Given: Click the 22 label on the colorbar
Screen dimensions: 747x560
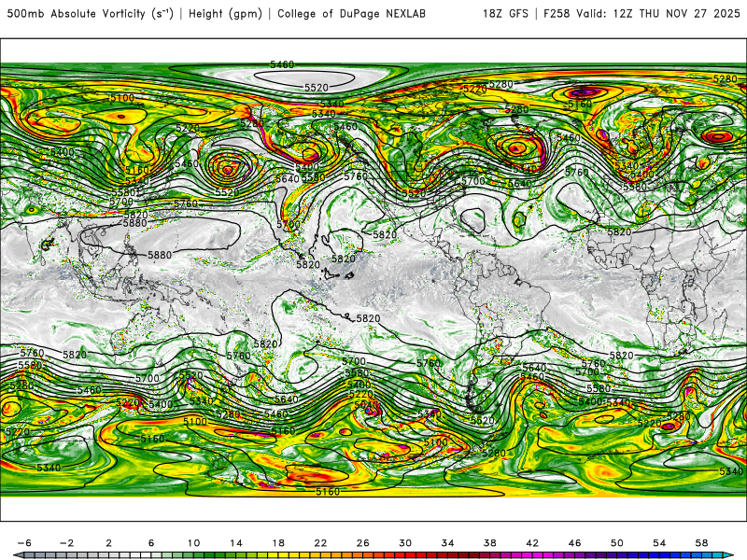Looking at the screenshot, I should [x=320, y=543].
